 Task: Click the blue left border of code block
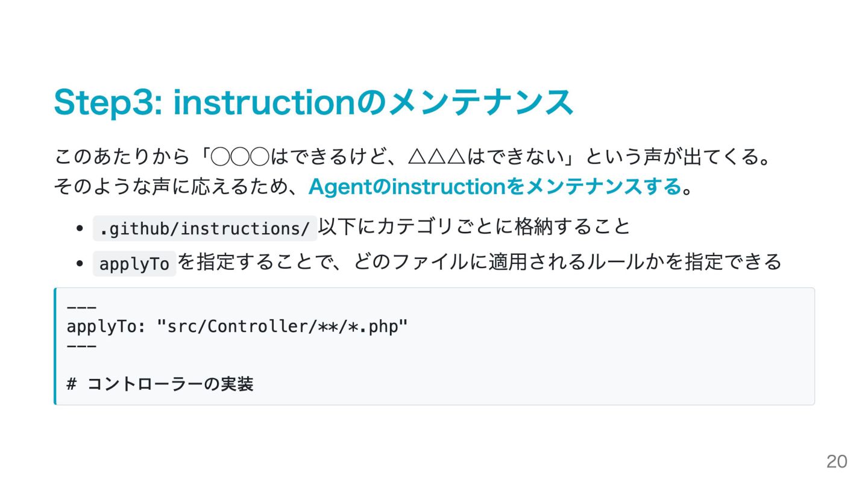point(55,346)
